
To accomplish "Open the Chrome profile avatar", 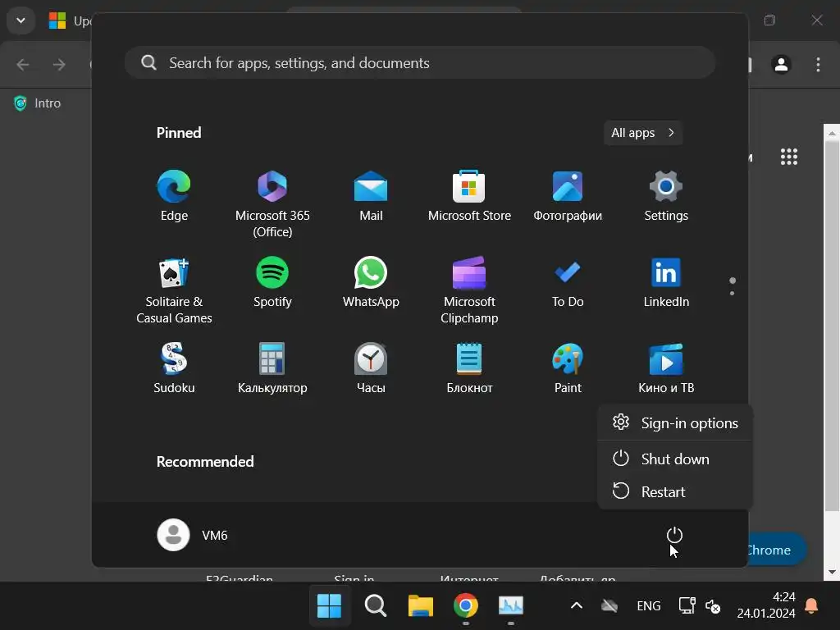I will (781, 64).
